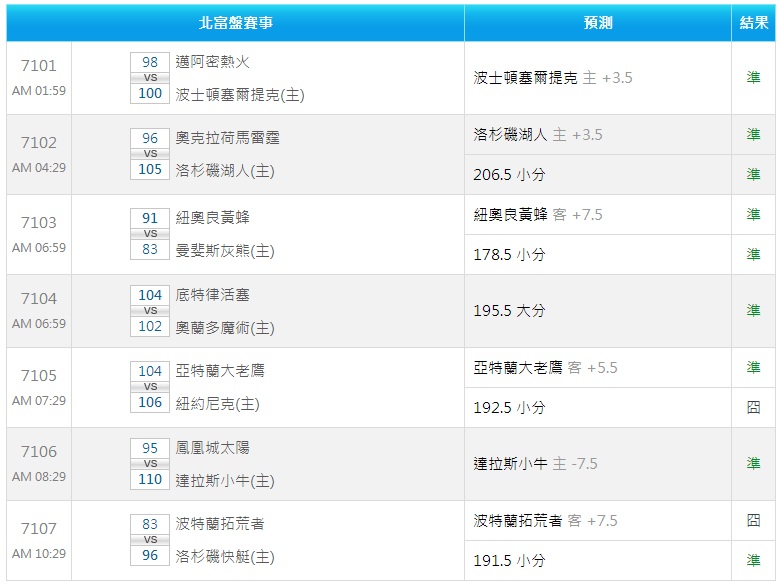Image resolution: width=780 pixels, height=585 pixels.
Task: Click the AM 04:29 game time
Action: (x=39, y=168)
